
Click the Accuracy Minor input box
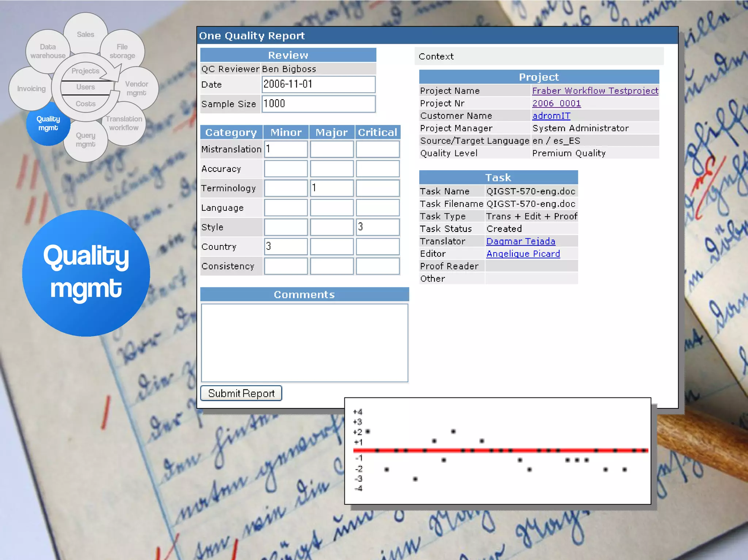tap(286, 169)
